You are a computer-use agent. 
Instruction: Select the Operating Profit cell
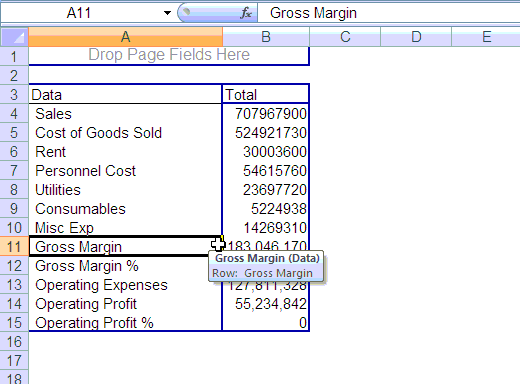pos(125,303)
